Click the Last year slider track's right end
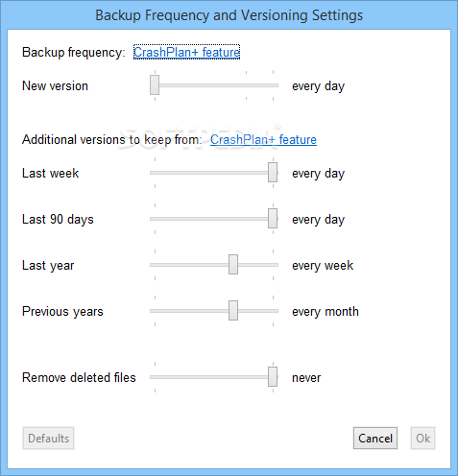 [x=276, y=265]
